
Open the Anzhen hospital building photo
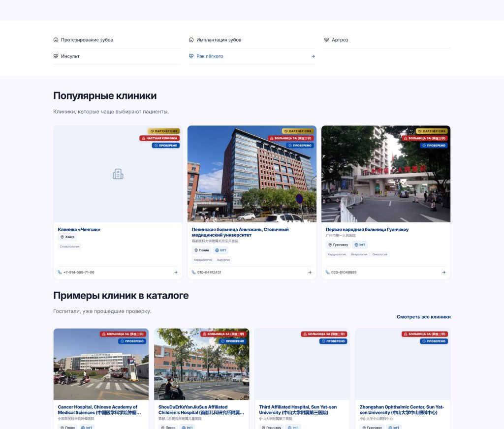coord(252,174)
